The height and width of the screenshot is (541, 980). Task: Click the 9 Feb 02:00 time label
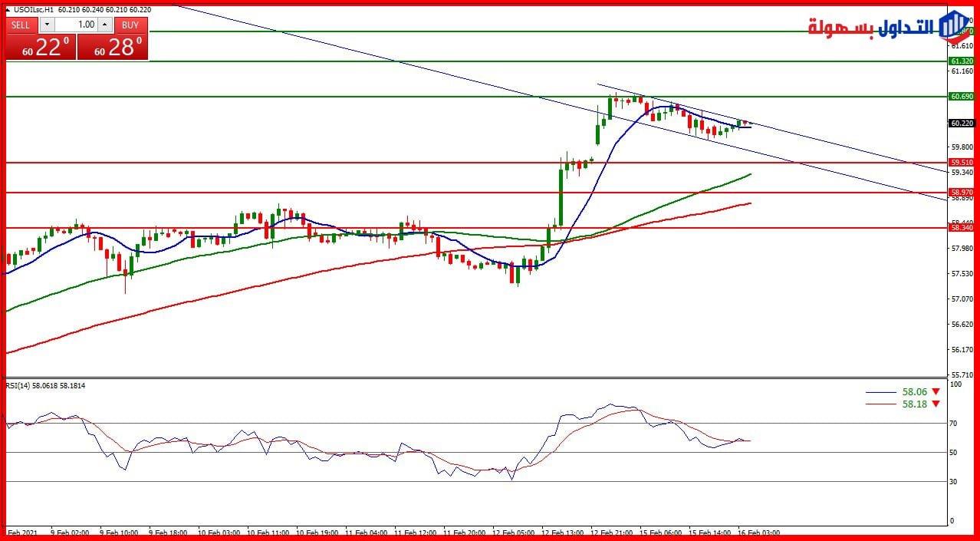(70, 532)
